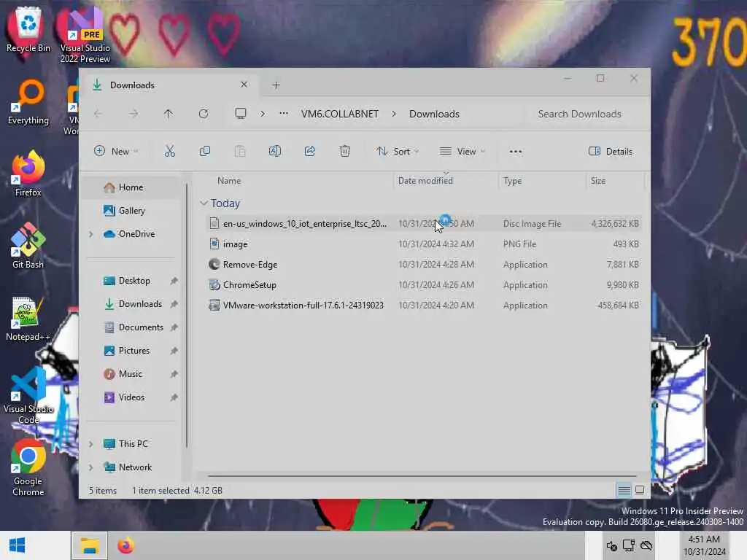The height and width of the screenshot is (560, 747).
Task: Click the Copy icon in toolbar
Action: 205,152
